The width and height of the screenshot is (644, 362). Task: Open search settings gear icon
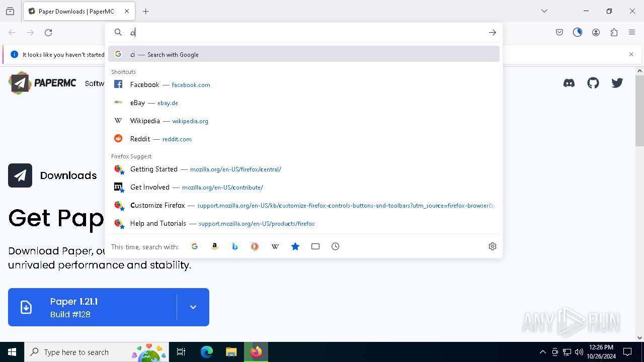(493, 246)
